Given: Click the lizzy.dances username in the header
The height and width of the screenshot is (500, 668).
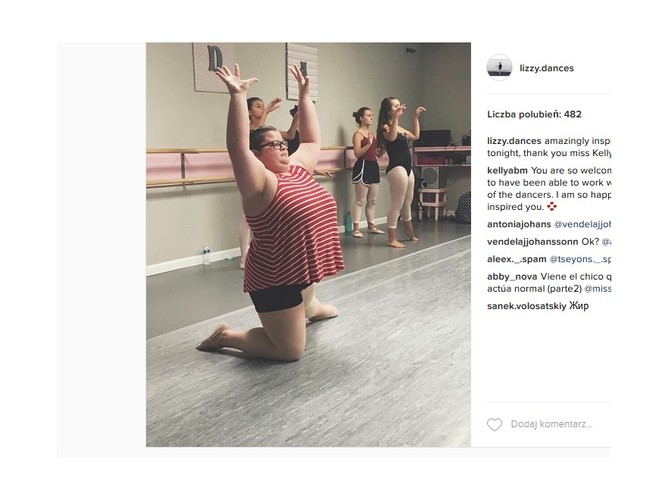Looking at the screenshot, I should (x=547, y=68).
